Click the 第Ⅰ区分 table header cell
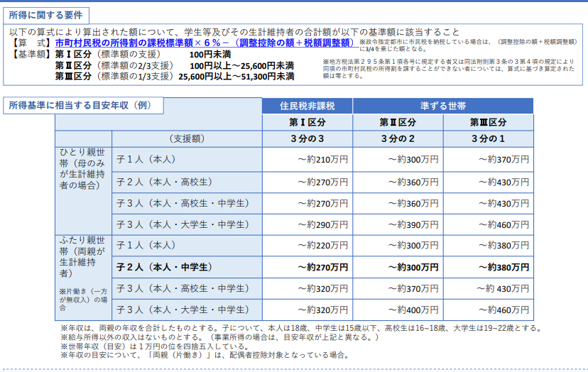 pyautogui.click(x=306, y=122)
